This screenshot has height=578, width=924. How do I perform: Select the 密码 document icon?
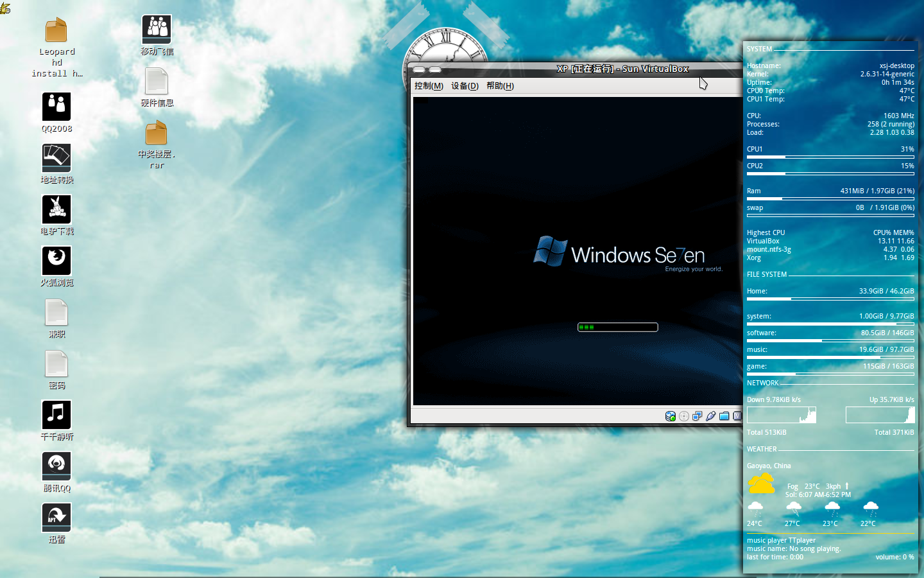56,364
